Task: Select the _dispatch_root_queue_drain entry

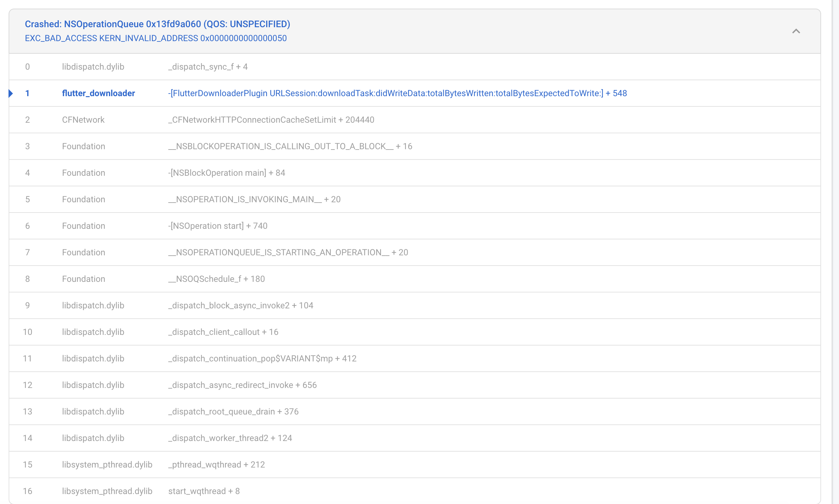Action: pyautogui.click(x=234, y=411)
